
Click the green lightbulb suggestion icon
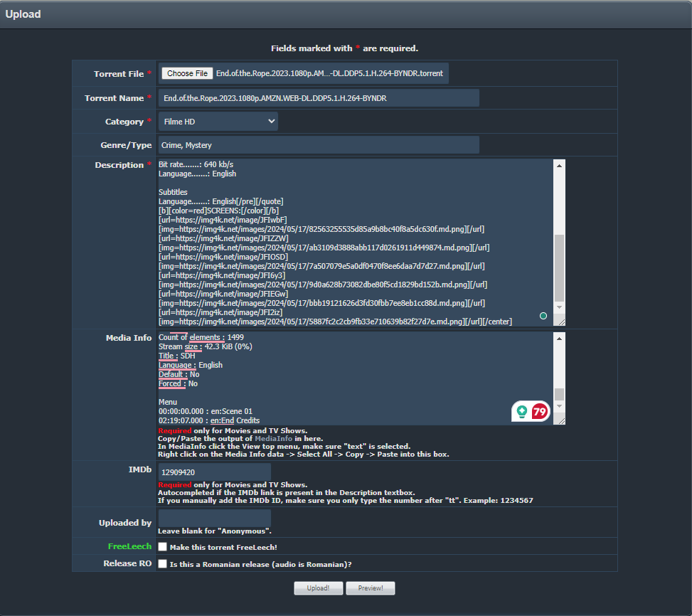tap(522, 411)
